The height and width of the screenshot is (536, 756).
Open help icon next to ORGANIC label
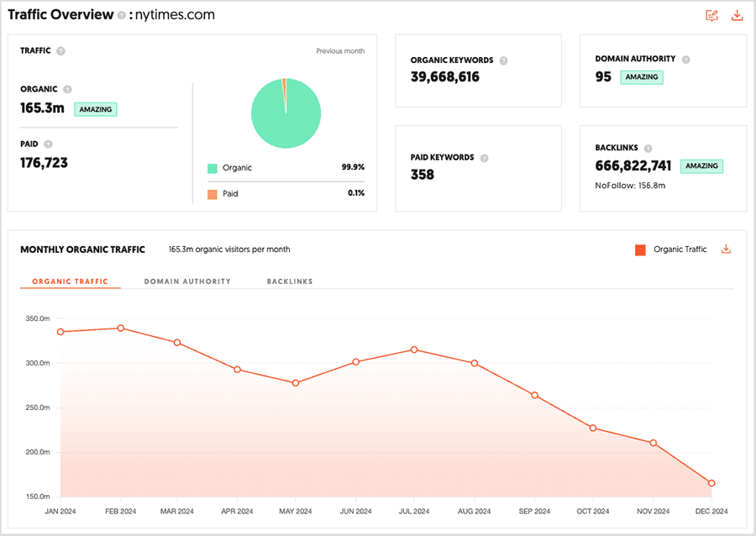click(67, 89)
